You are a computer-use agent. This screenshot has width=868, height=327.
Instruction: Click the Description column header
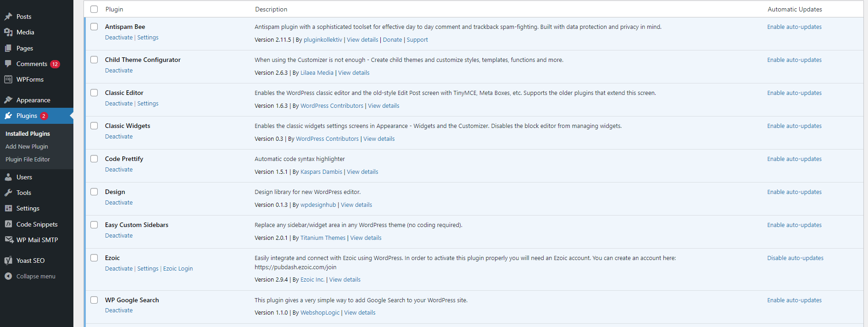click(x=271, y=9)
